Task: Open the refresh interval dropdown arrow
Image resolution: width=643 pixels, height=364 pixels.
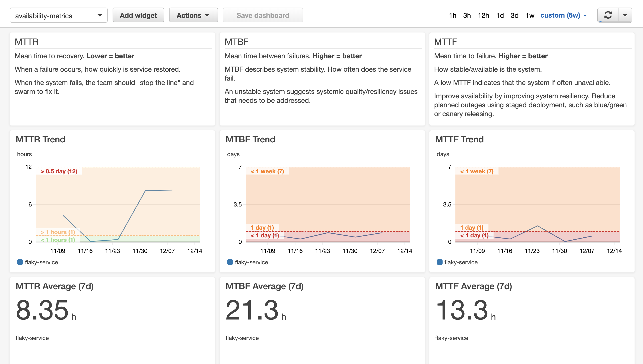Action: [x=625, y=15]
